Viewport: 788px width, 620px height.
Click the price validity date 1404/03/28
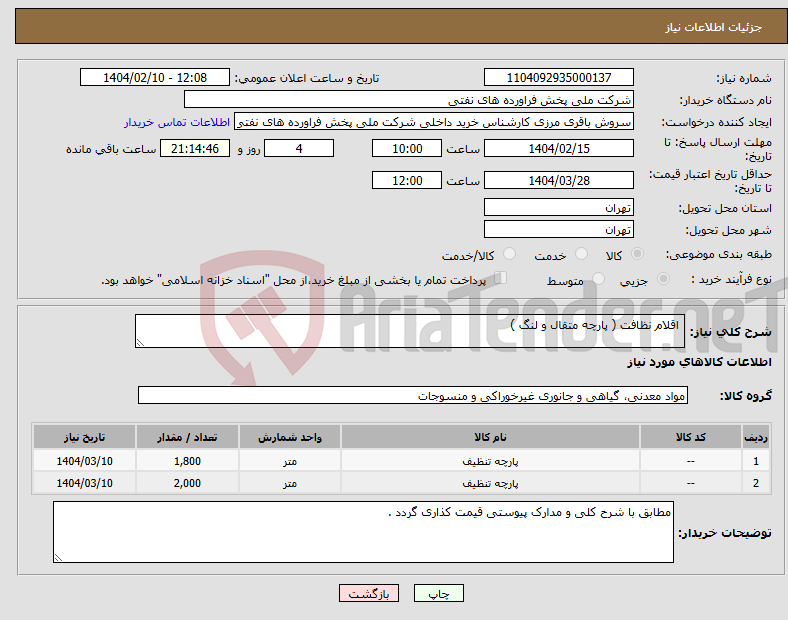pos(558,180)
